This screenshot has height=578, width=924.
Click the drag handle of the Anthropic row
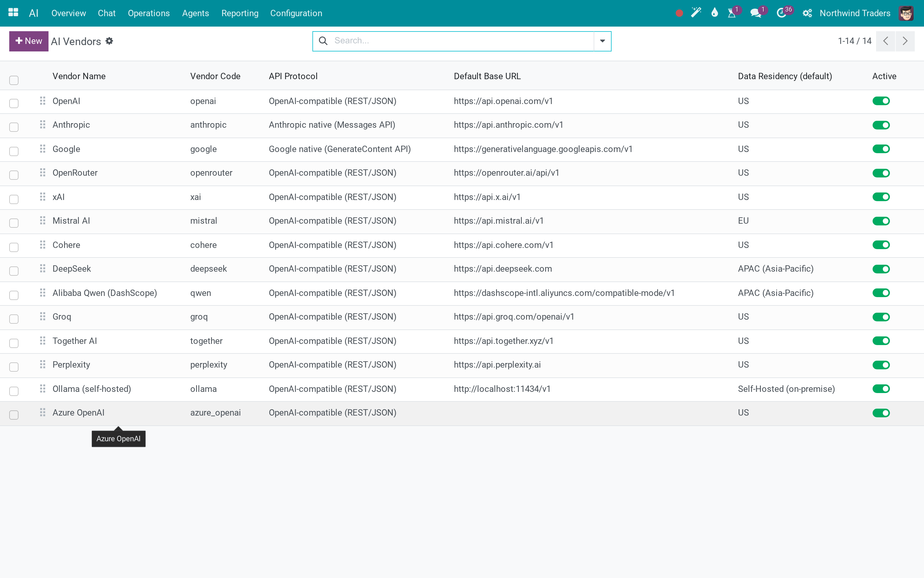(42, 125)
